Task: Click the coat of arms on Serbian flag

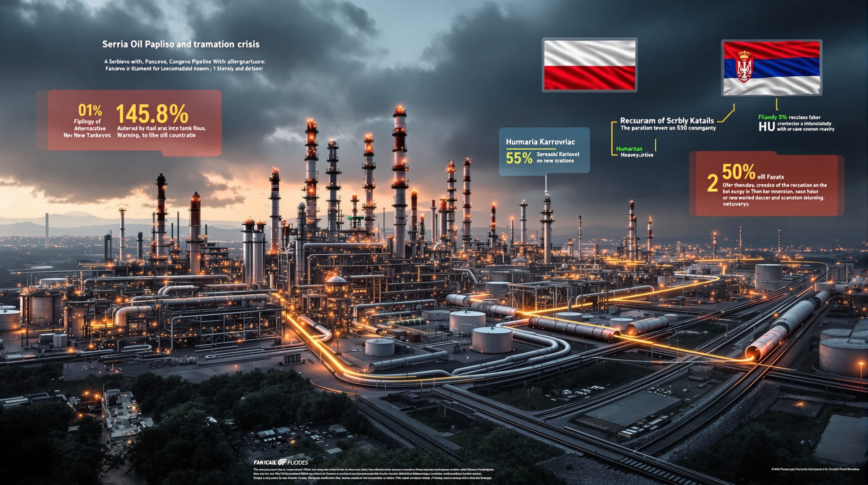Action: 744,67
